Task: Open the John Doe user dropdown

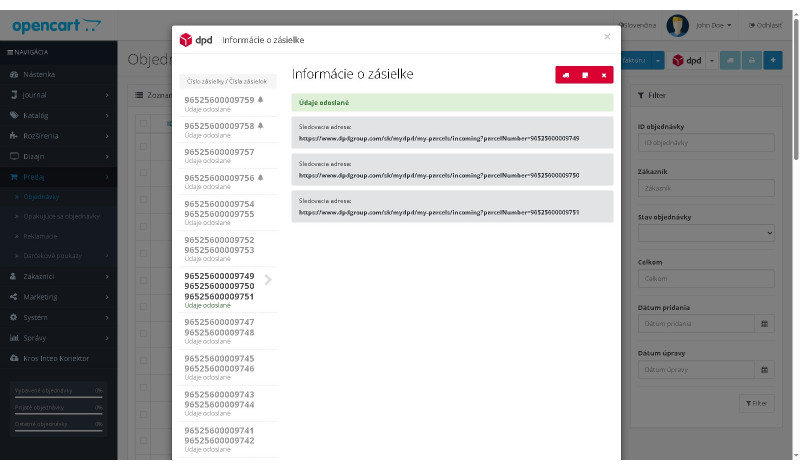Action: 714,25
